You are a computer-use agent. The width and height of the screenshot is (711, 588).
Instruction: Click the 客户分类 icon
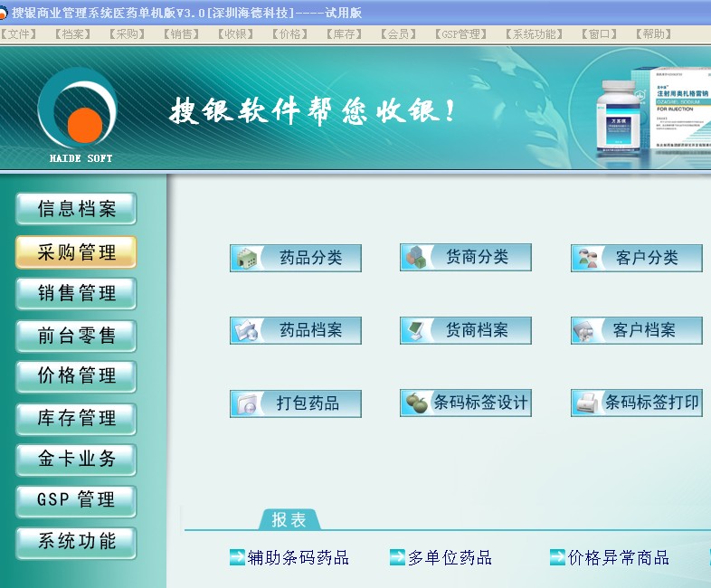pos(587,258)
